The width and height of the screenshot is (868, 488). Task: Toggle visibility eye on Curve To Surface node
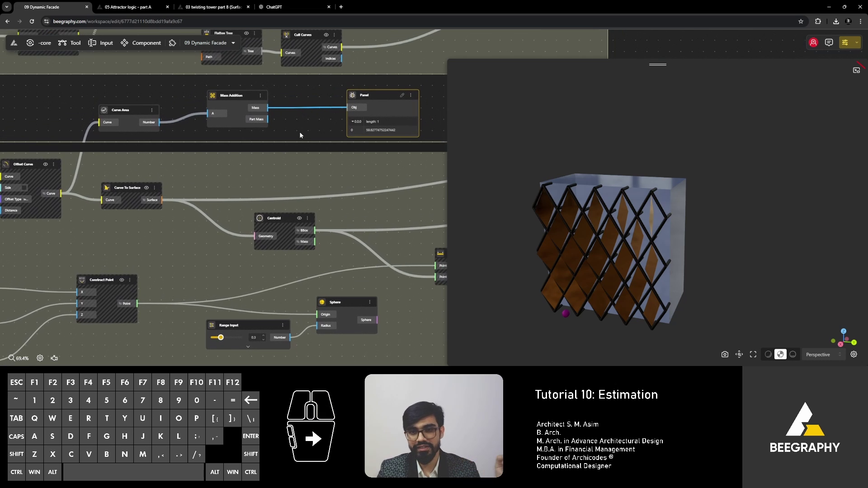click(146, 188)
